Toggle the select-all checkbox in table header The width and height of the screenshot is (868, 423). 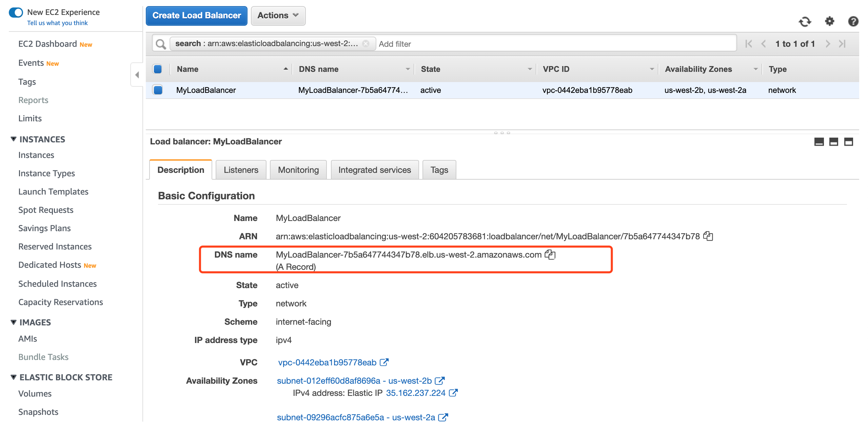coord(158,69)
